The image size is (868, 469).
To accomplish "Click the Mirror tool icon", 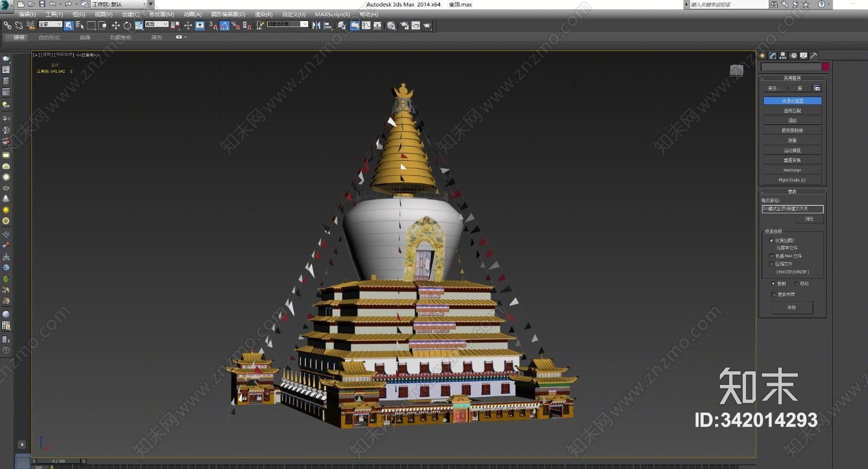I will (317, 25).
